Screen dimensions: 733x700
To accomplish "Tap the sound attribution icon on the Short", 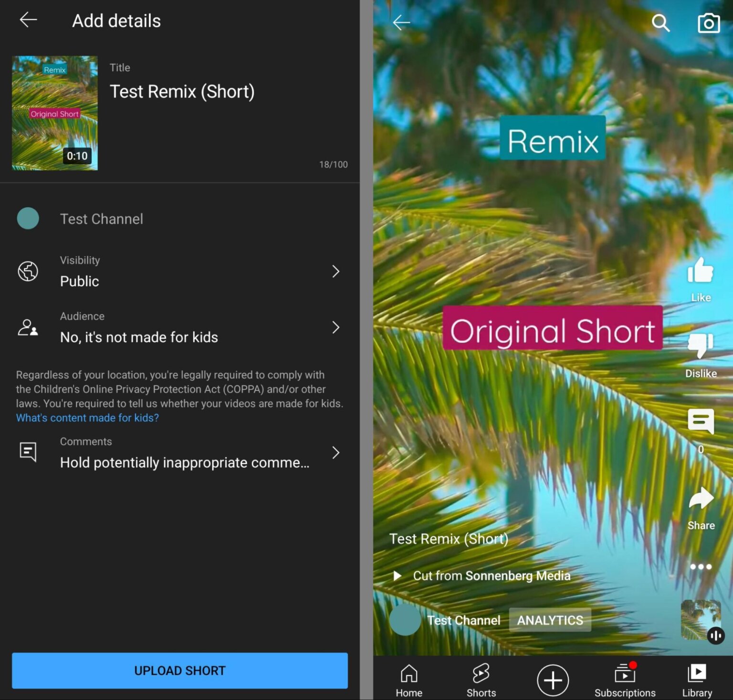I will [715, 636].
